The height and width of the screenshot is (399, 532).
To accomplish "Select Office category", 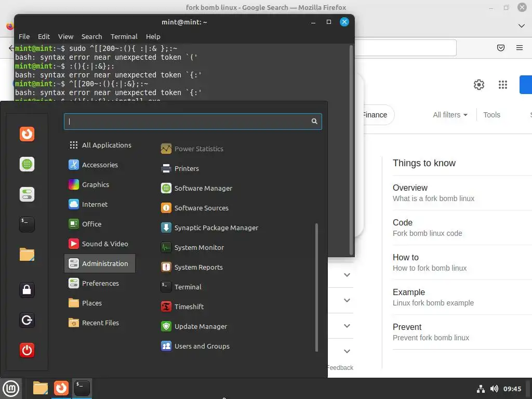I will [100, 223].
